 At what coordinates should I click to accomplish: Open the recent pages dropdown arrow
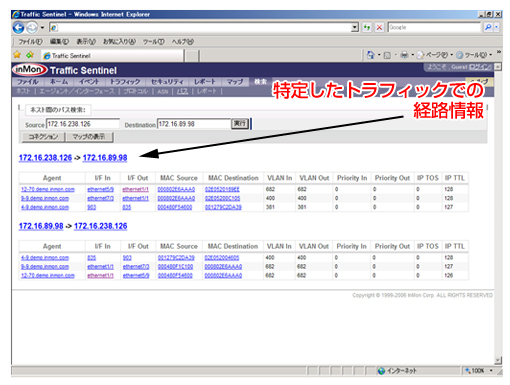pyautogui.click(x=42, y=27)
